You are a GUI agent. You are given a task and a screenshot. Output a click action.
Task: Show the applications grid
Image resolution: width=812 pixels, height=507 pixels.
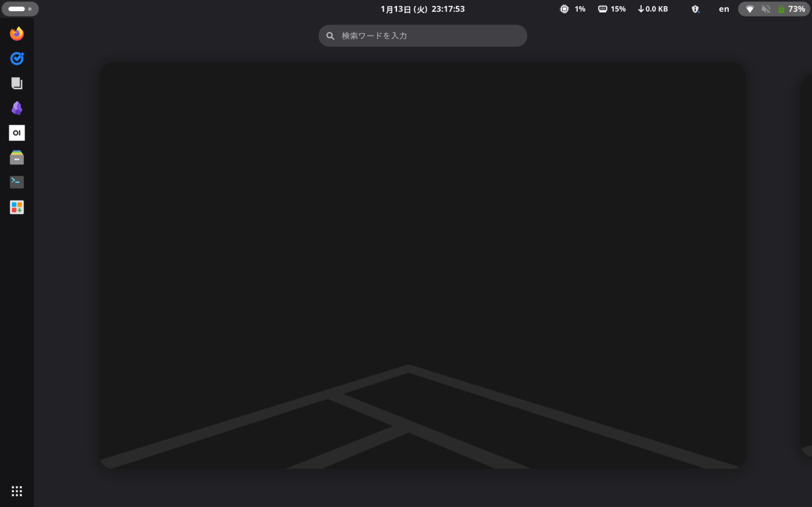click(x=17, y=490)
